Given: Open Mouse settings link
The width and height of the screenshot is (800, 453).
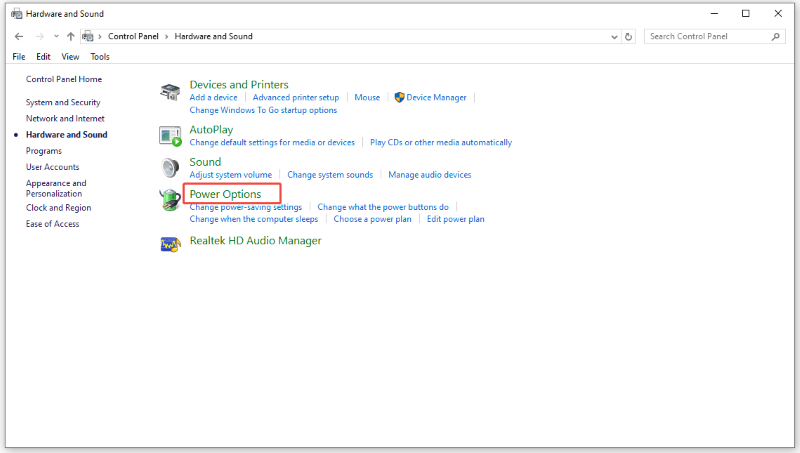Looking at the screenshot, I should coord(367,97).
